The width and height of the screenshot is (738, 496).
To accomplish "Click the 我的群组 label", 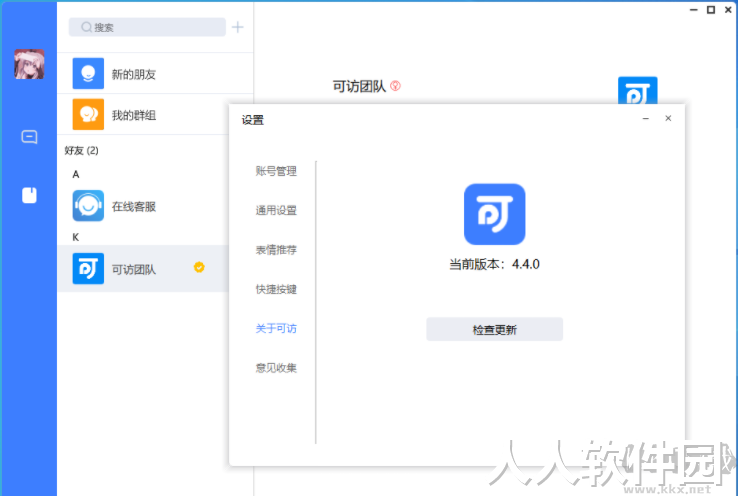I will 134,115.
